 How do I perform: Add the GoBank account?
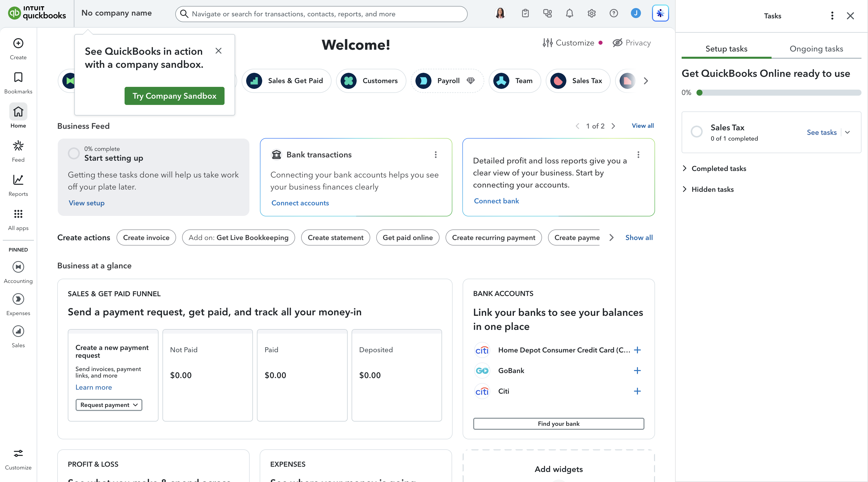637,371
